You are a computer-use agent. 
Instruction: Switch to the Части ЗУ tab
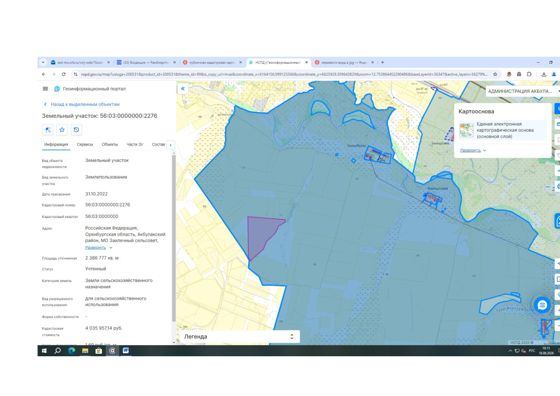tap(135, 145)
